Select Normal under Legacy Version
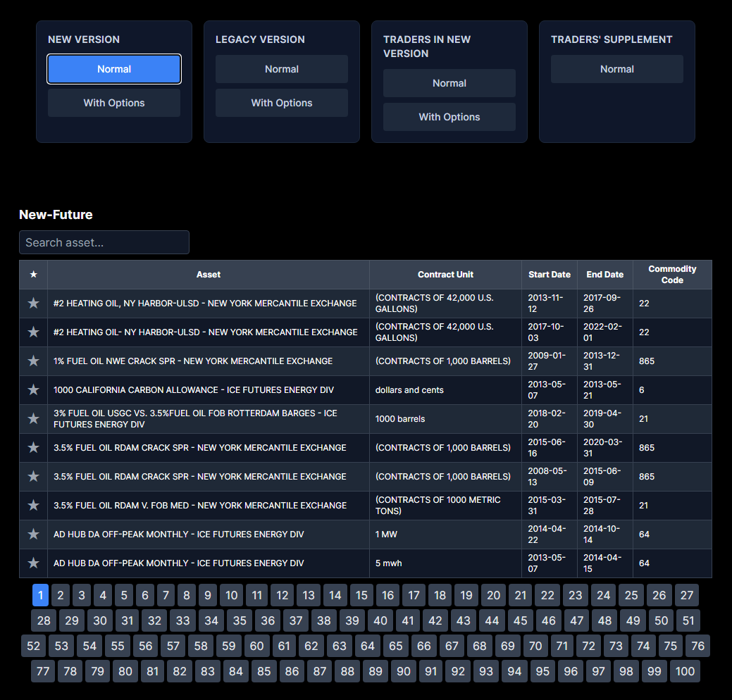732x700 pixels. pos(282,69)
